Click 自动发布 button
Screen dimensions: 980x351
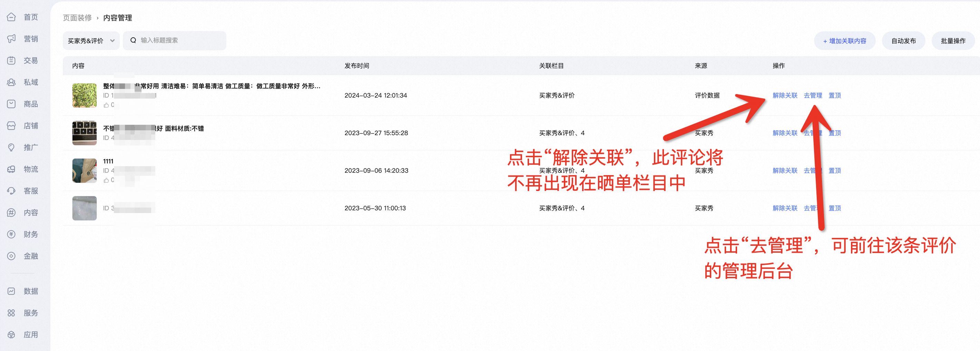click(903, 41)
